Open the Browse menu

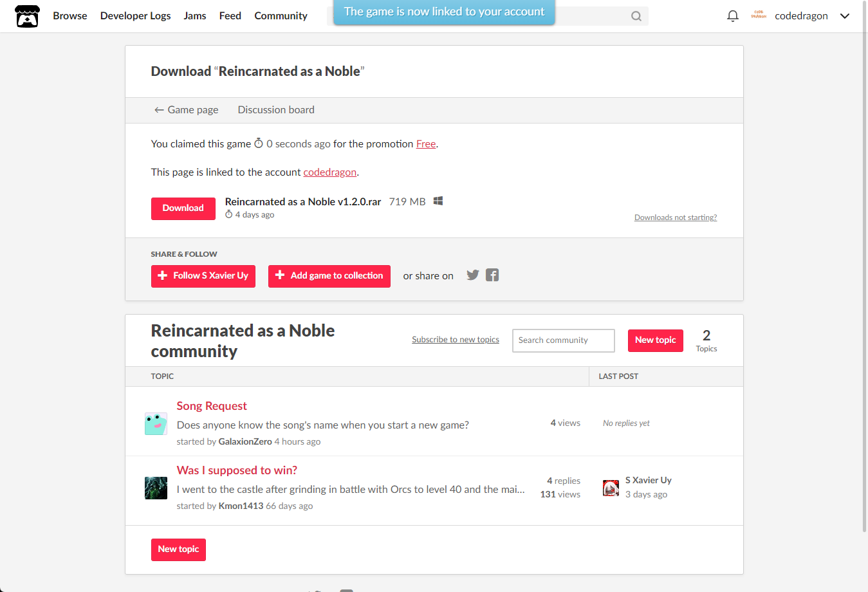point(70,16)
